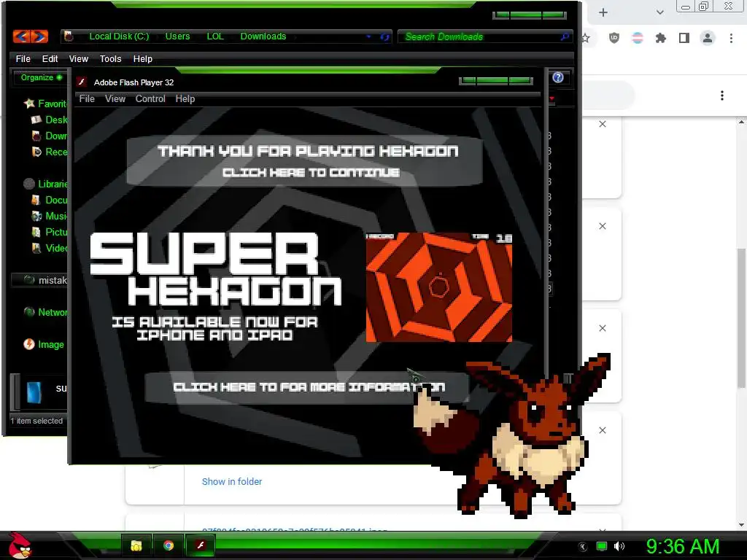
Task: Open Flash Player Control menu
Action: click(x=150, y=98)
